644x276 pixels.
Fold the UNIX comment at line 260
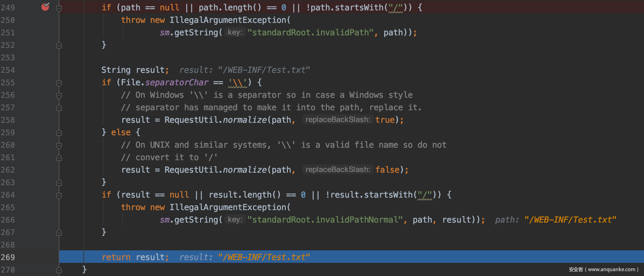pyautogui.click(x=59, y=145)
